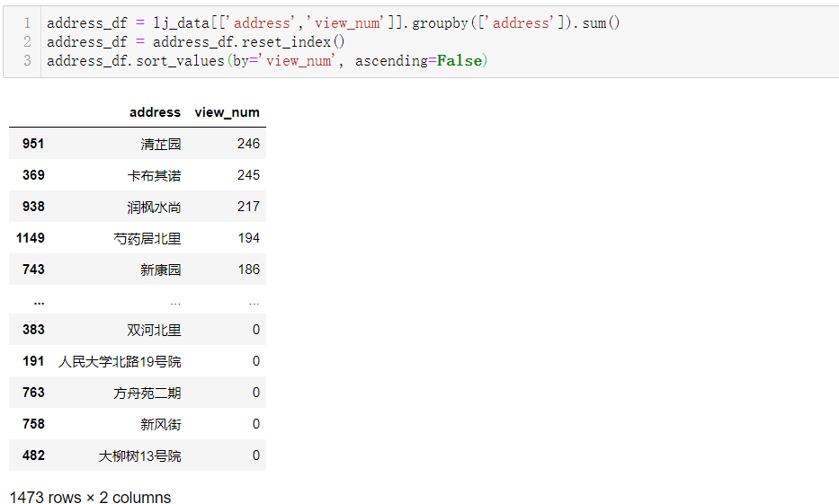Select row index 951
The width and height of the screenshot is (839, 504).
click(x=33, y=143)
